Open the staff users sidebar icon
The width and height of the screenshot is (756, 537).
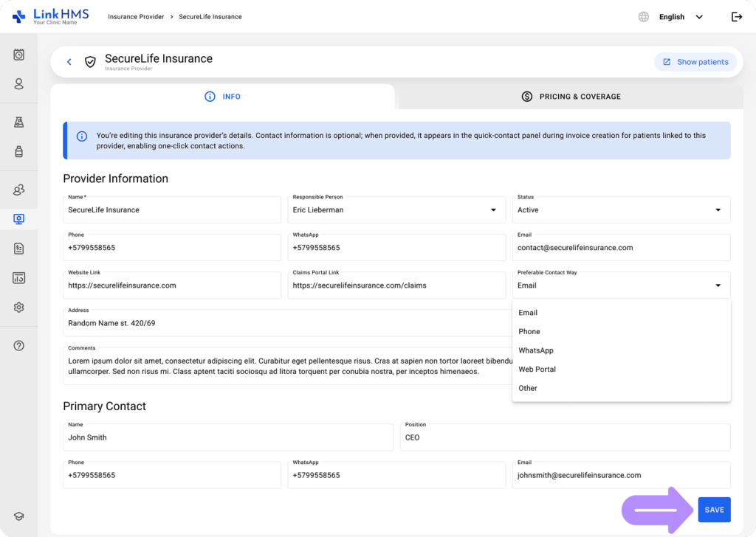(18, 190)
